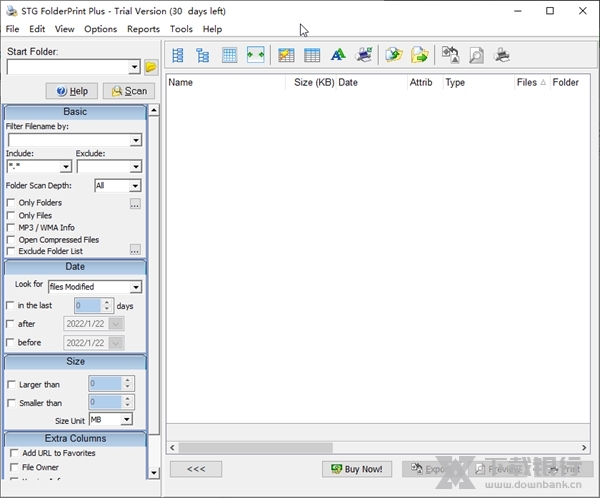Image resolution: width=600 pixels, height=498 pixels.
Task: Click the horizontal scrollbar thumb in file list
Action: tap(256, 447)
